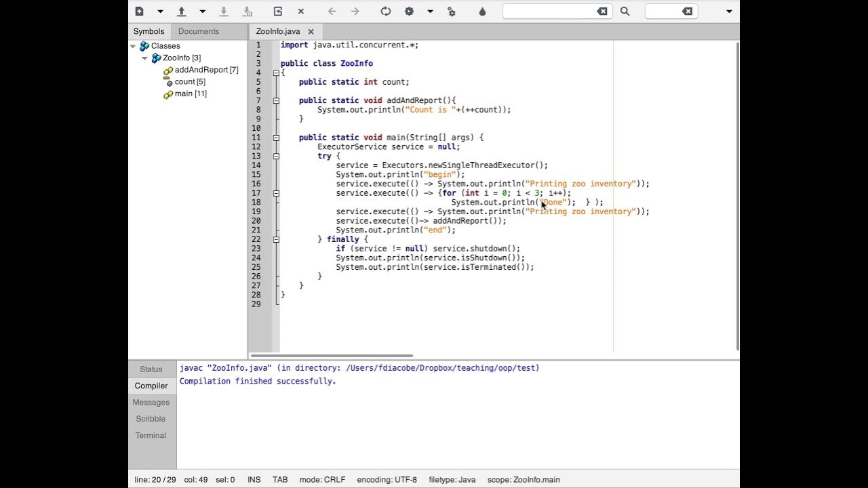Click the 'System.out.println("begin");' line
The height and width of the screenshot is (488, 868).
coord(400,174)
